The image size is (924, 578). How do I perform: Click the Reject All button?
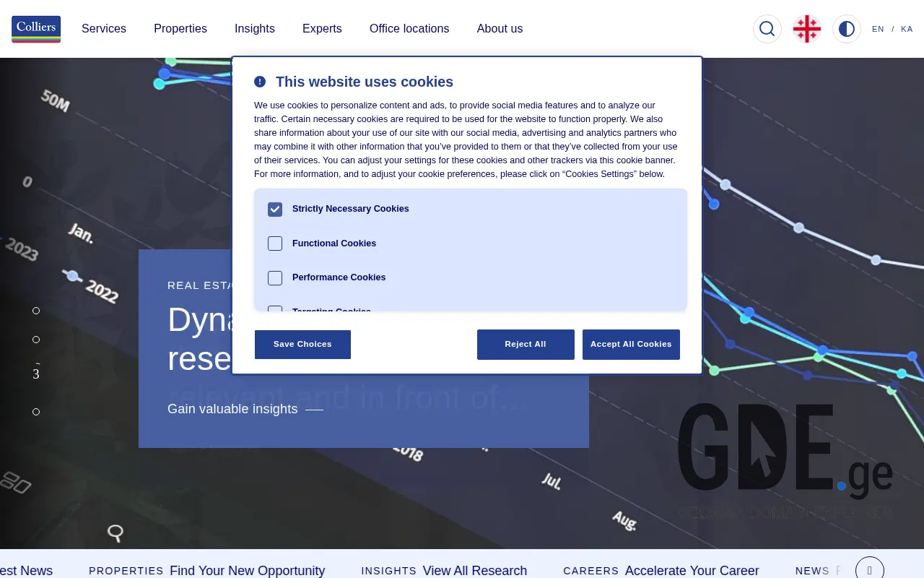pyautogui.click(x=526, y=345)
